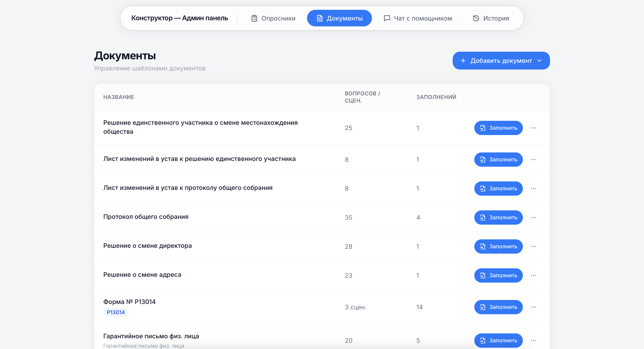Screen dimensions: 644x349
Task: Click the plus icon in Добавить документ
Action: click(463, 61)
